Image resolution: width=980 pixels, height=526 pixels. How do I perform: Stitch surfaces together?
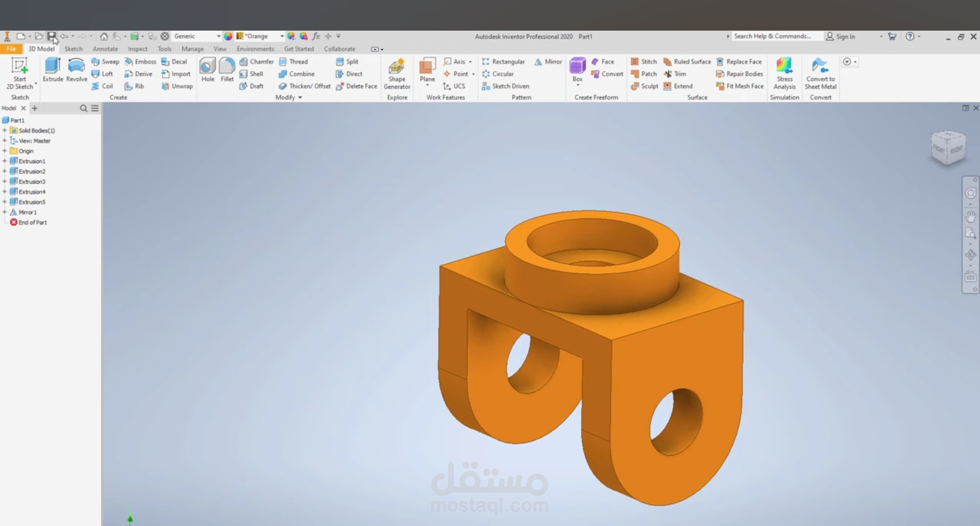[x=644, y=62]
